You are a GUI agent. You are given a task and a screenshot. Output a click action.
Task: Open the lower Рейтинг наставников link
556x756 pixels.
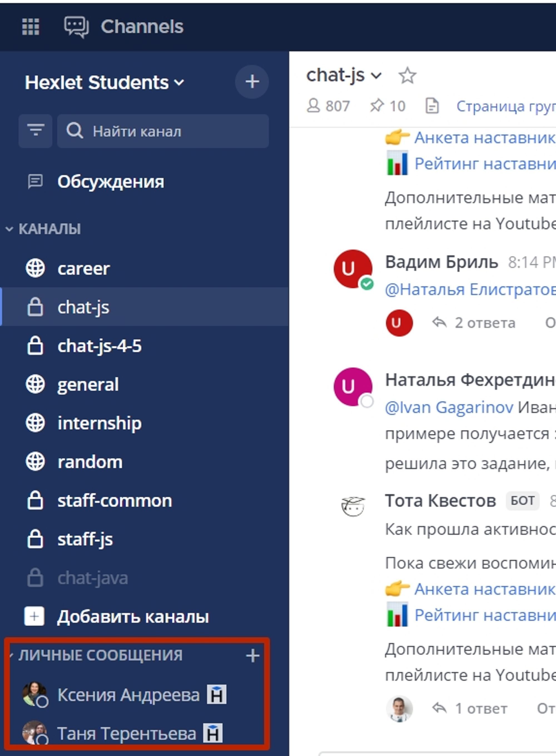[x=485, y=615]
